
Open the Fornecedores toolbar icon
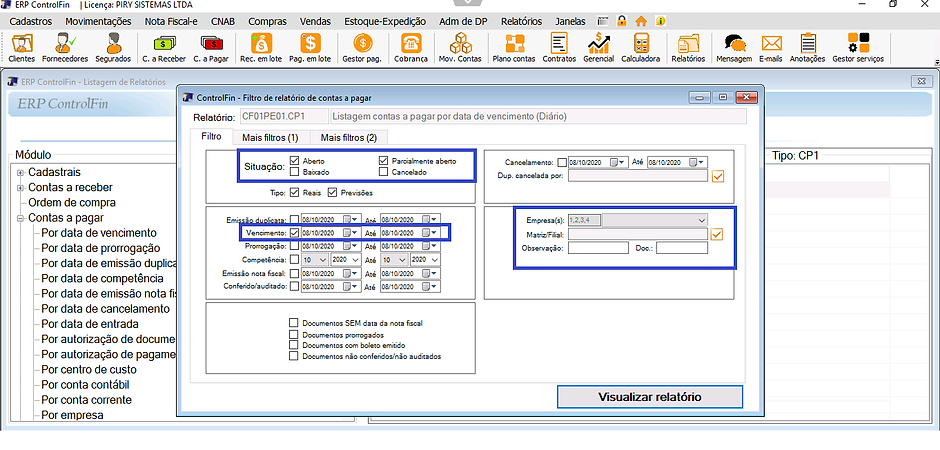pyautogui.click(x=65, y=48)
